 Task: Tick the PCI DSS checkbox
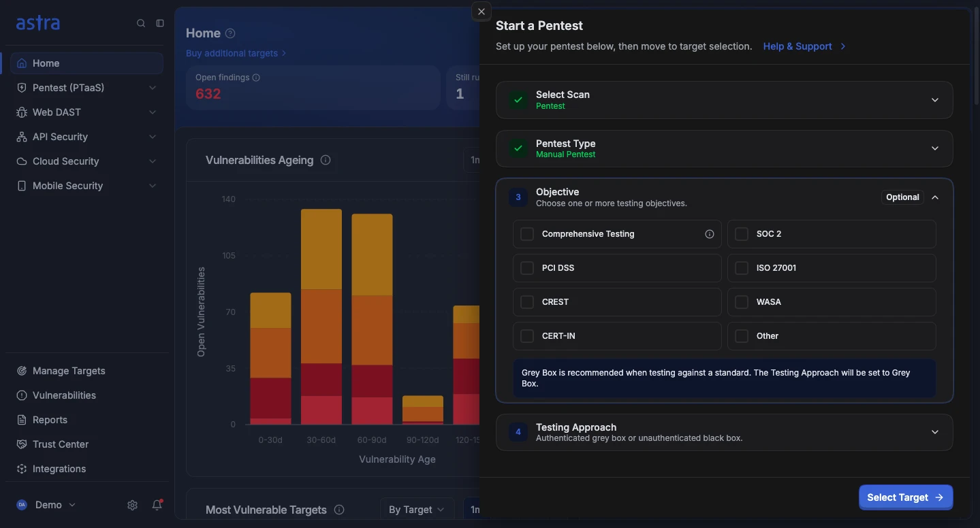click(527, 268)
